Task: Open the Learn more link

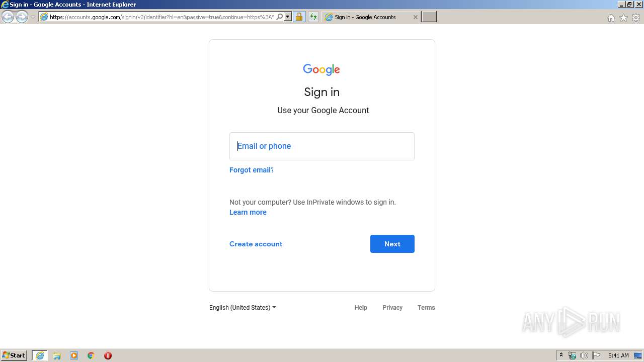Action: point(248,212)
